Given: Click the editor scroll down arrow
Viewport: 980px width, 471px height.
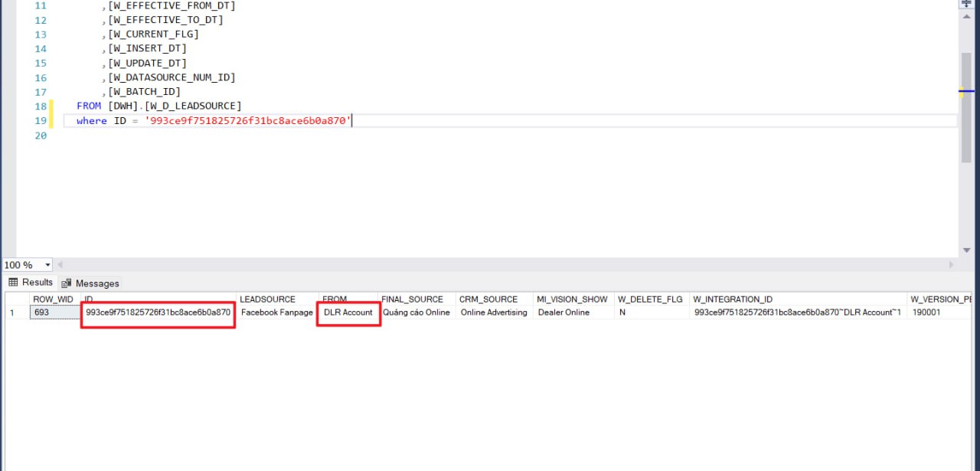Looking at the screenshot, I should (x=966, y=250).
